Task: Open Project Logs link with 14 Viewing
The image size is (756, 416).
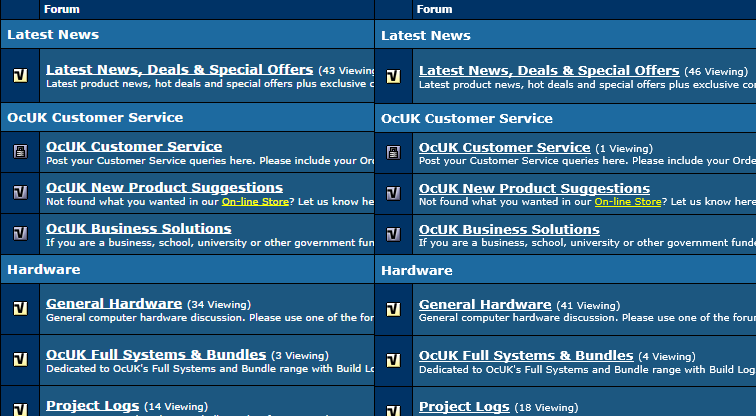Action: 93,406
